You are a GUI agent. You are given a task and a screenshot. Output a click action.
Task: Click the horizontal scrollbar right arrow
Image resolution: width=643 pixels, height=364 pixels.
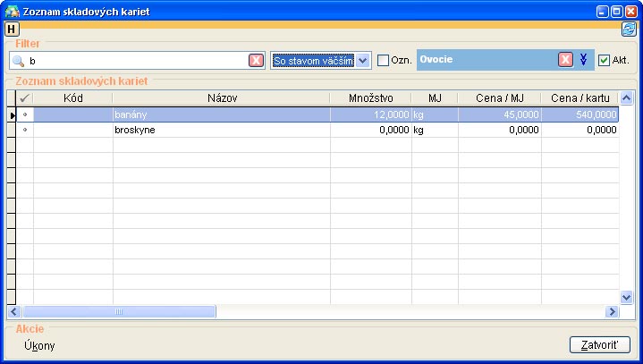click(612, 311)
